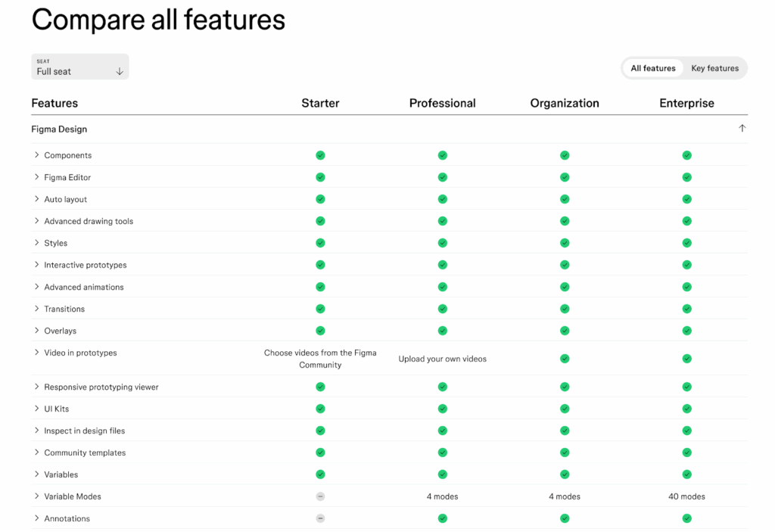Viewport: 775px width, 532px height.
Task: Collapse the Figma Design section
Action: point(742,128)
